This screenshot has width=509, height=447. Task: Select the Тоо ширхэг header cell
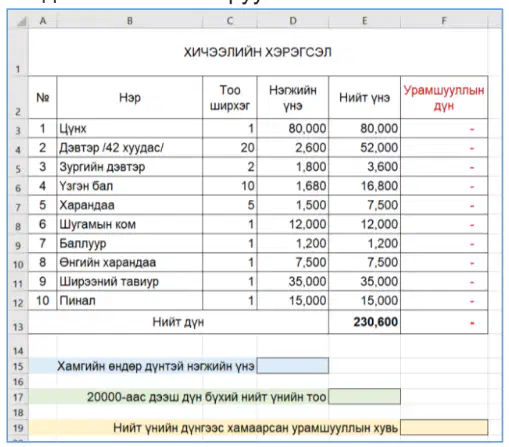click(x=230, y=97)
